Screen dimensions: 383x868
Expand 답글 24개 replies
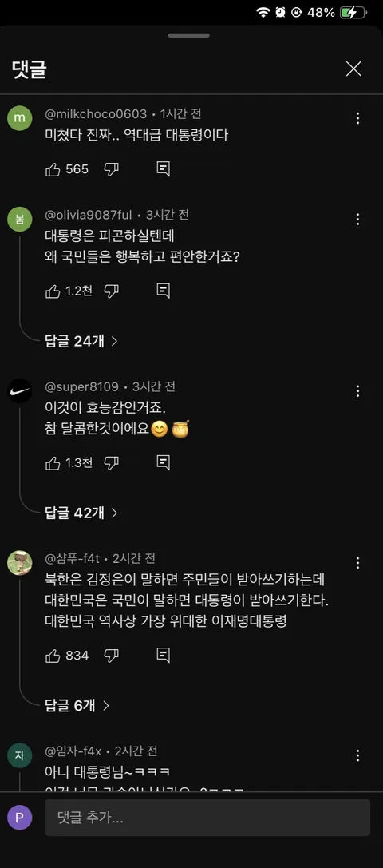pyautogui.click(x=81, y=341)
